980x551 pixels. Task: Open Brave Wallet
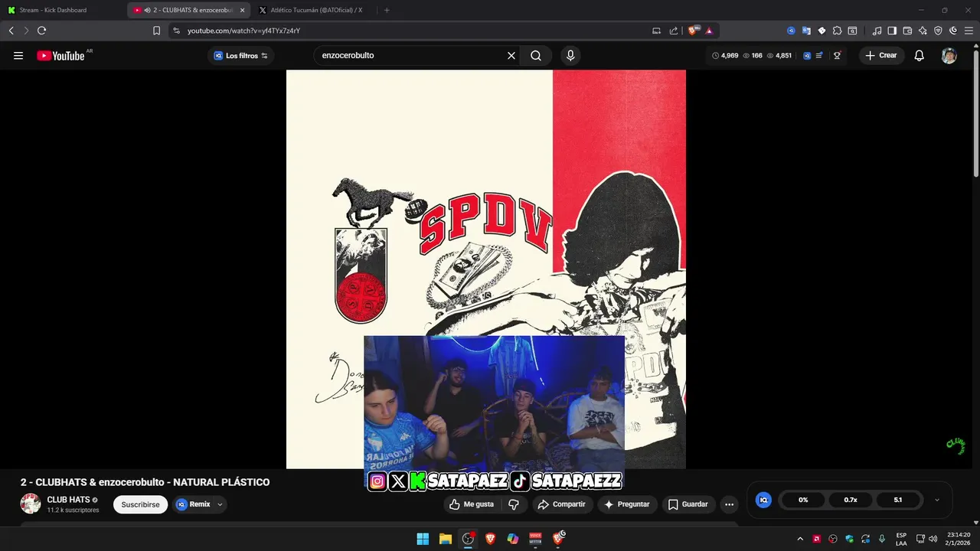coord(907,31)
